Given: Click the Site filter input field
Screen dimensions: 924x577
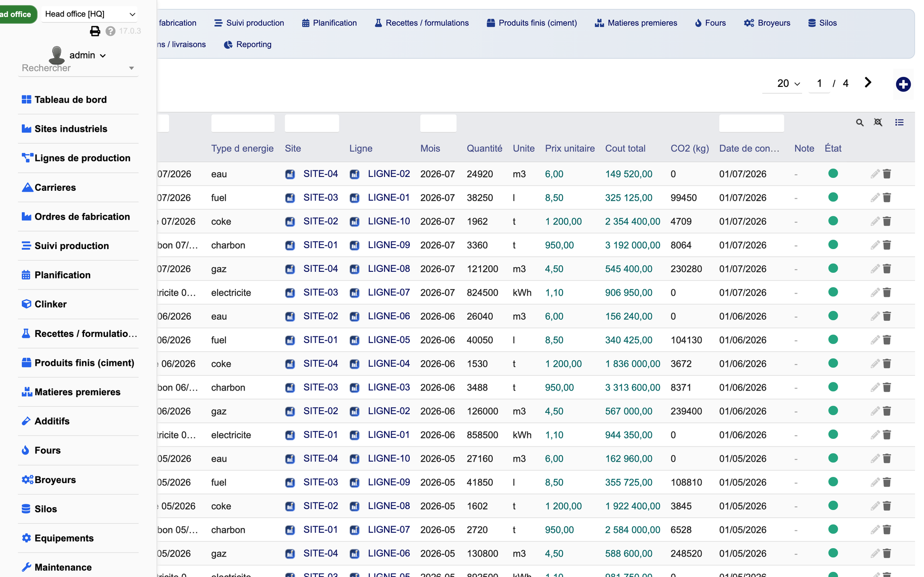Looking at the screenshot, I should tap(312, 123).
